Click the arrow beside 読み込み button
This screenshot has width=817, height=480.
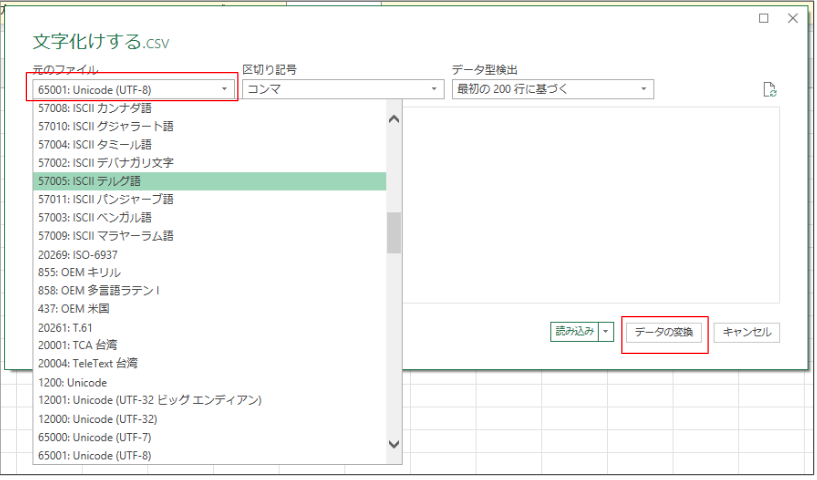tap(606, 331)
